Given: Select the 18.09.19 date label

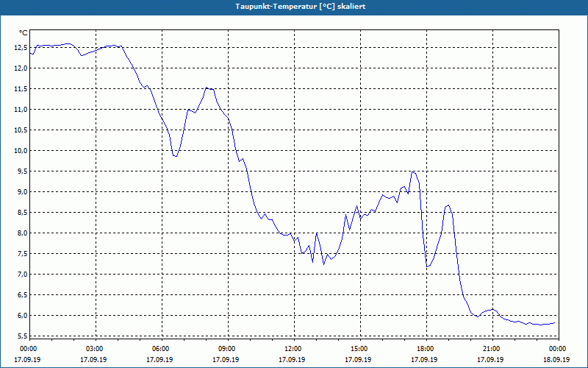Looking at the screenshot, I should click(556, 360).
